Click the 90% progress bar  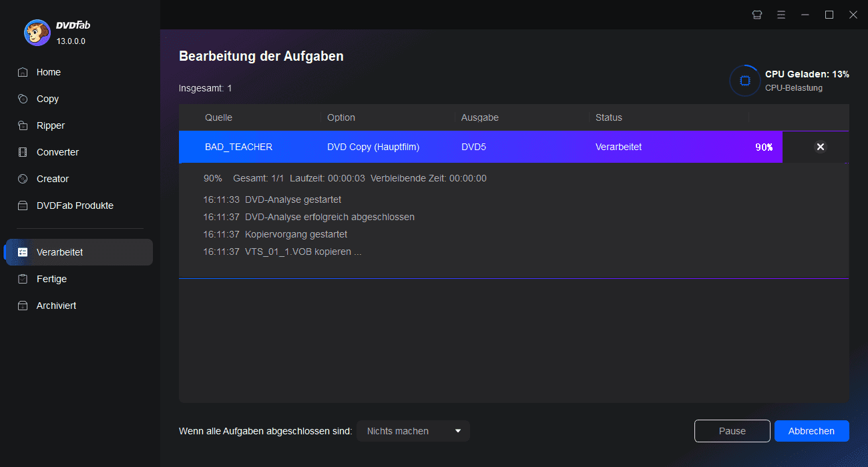pos(481,147)
